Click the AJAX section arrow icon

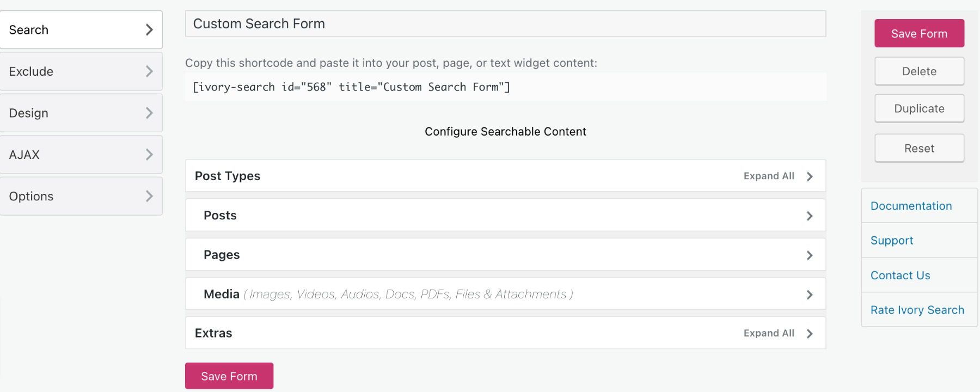150,155
